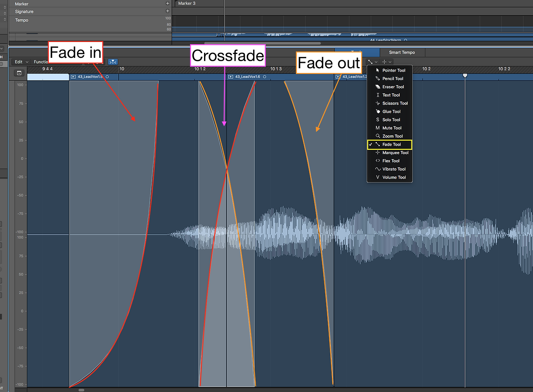Select the Marker global track label
The image size is (533, 392).
point(22,4)
